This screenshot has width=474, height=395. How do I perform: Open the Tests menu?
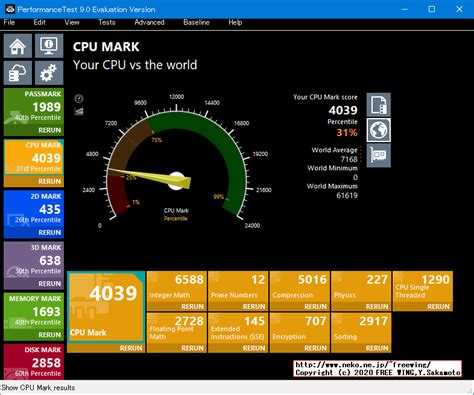coord(107,22)
